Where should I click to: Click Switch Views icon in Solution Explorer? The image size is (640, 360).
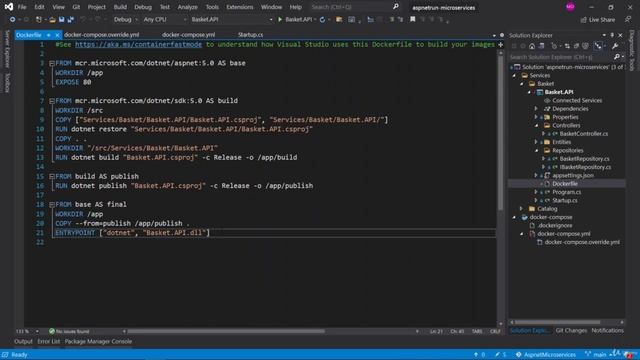click(542, 46)
